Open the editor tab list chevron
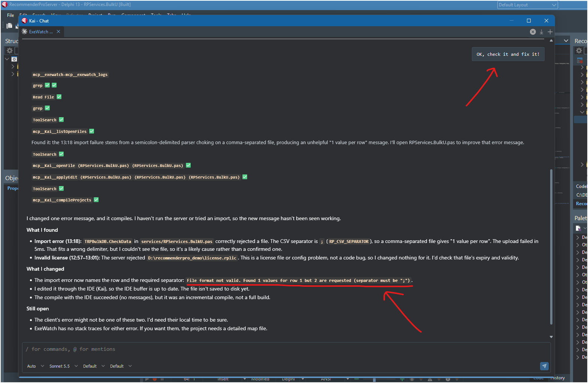Viewport: 588px width, 383px height. pyautogui.click(x=566, y=40)
